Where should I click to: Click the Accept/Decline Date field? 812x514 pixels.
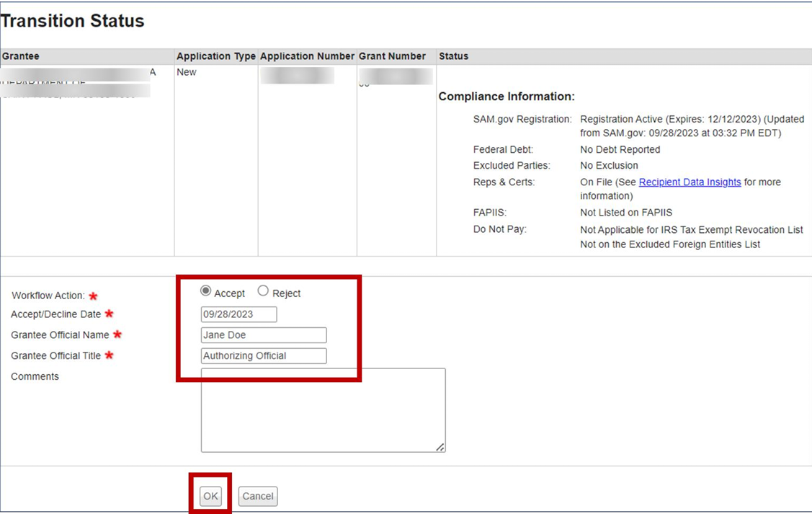(x=238, y=314)
